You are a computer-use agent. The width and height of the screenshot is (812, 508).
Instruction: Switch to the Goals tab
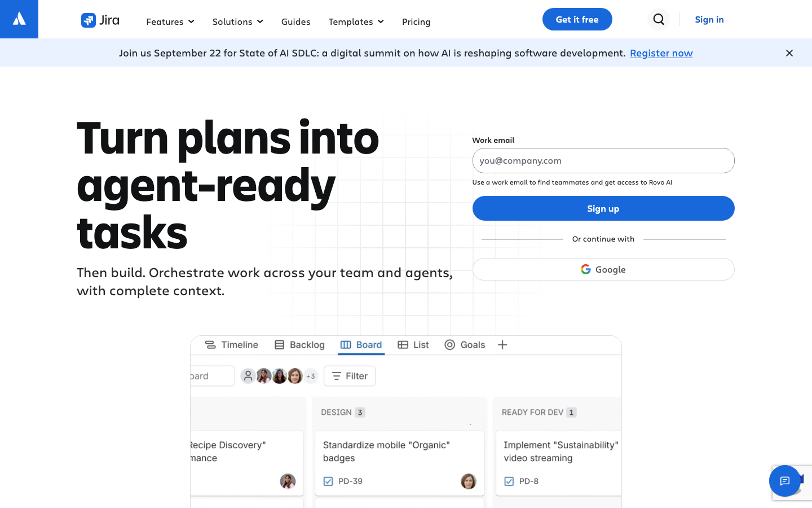(465, 345)
